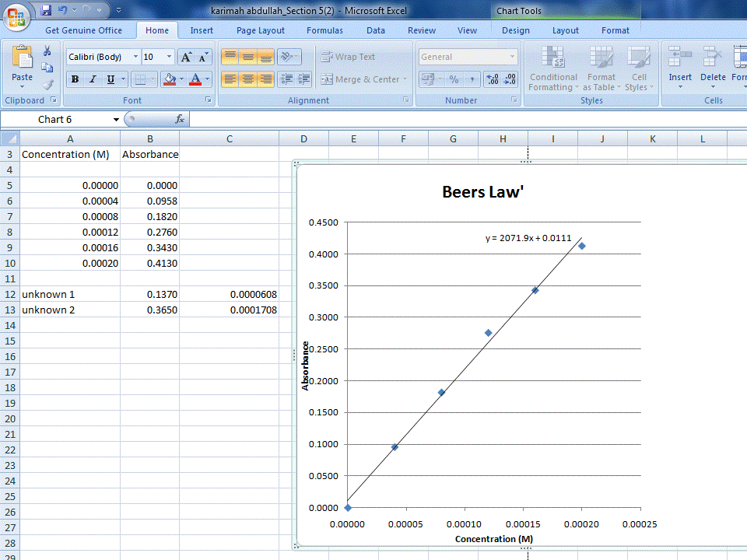Open the Fill Color dropdown arrow
747x560 pixels.
tap(181, 79)
